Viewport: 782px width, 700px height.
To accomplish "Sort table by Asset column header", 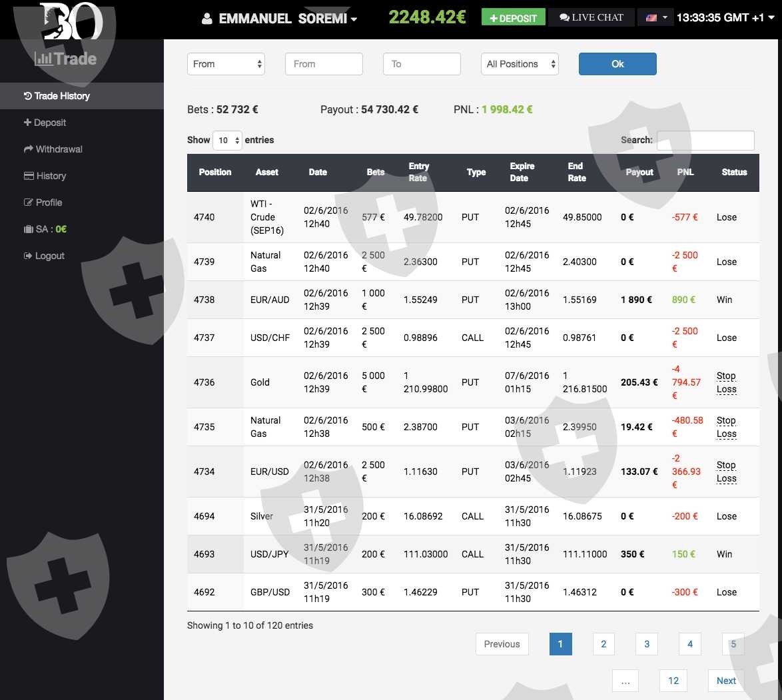I will pyautogui.click(x=267, y=172).
